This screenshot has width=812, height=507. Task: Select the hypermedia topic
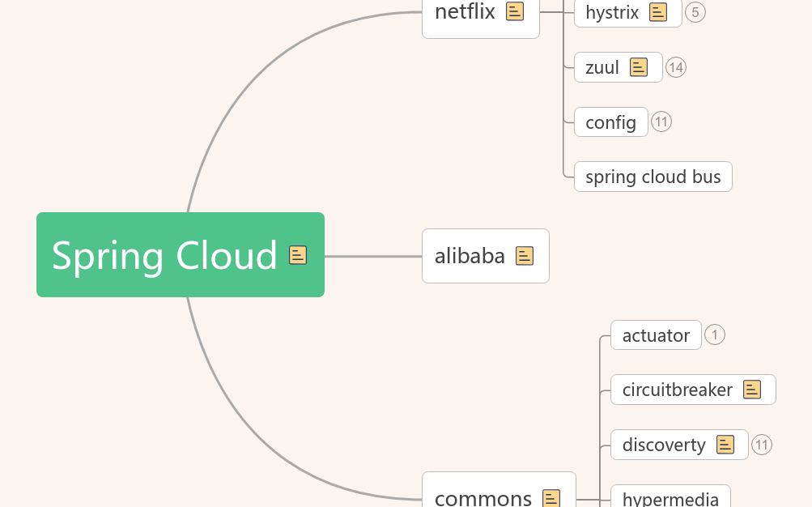point(670,500)
